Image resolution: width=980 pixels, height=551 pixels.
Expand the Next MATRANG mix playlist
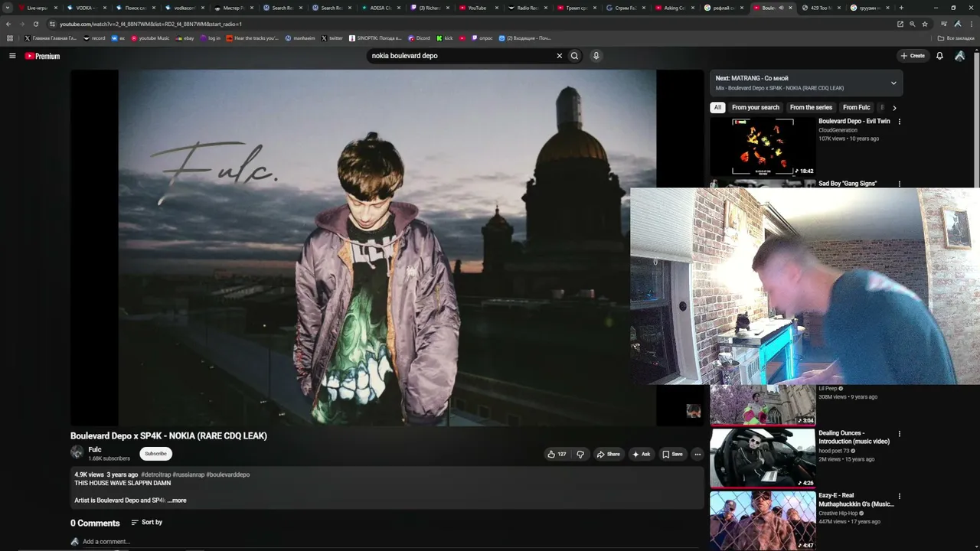pos(893,83)
